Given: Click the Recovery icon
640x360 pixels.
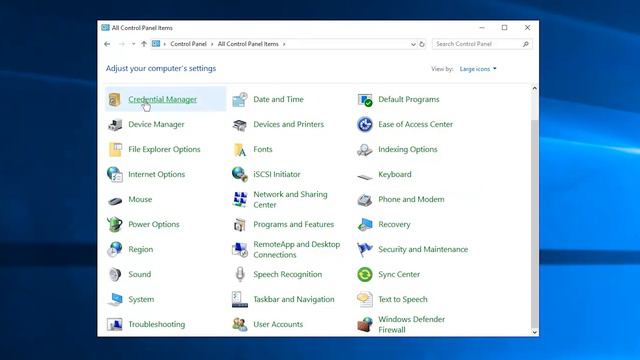Looking at the screenshot, I should click(365, 224).
